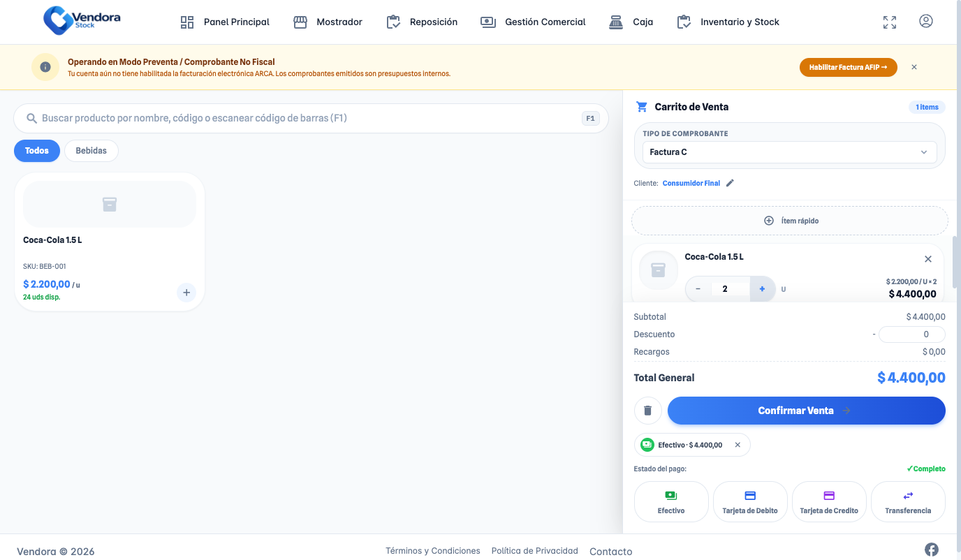
Task: Open Gestión Comercial menu
Action: pos(534,22)
